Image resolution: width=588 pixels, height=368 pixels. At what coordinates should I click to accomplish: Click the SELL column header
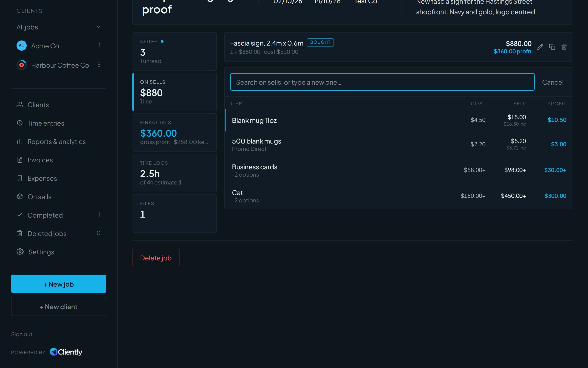pyautogui.click(x=520, y=104)
